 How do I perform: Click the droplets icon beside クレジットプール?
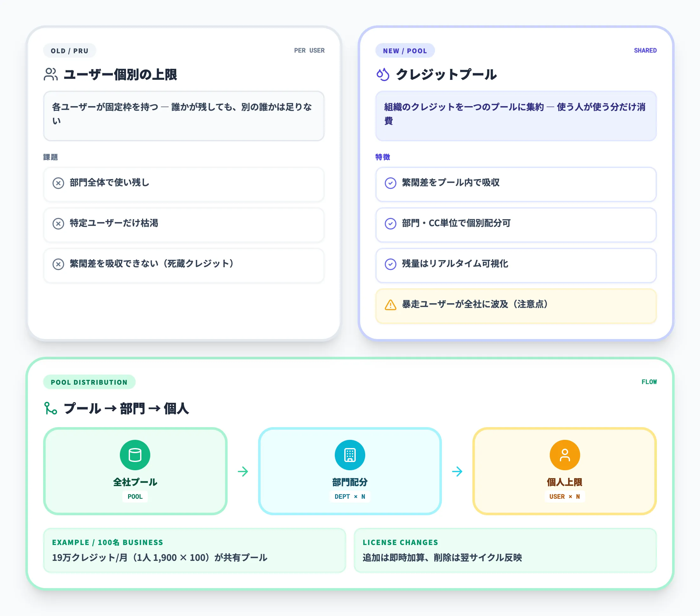[383, 74]
